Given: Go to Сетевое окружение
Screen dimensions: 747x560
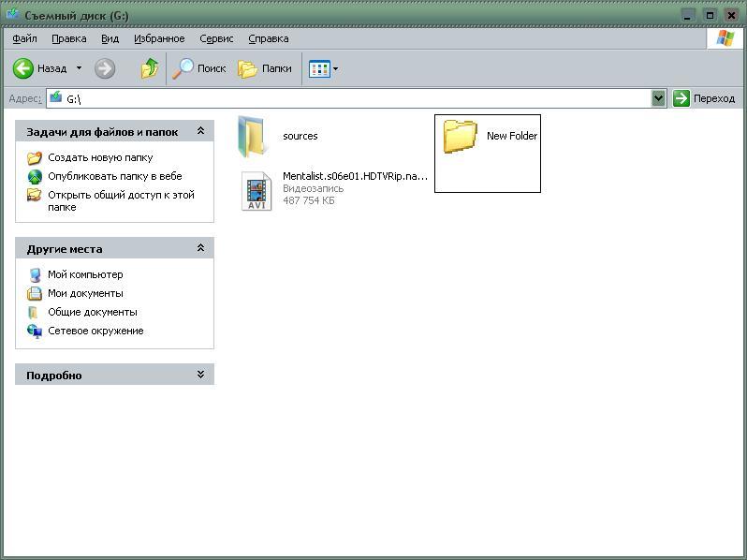Looking at the screenshot, I should [x=95, y=331].
